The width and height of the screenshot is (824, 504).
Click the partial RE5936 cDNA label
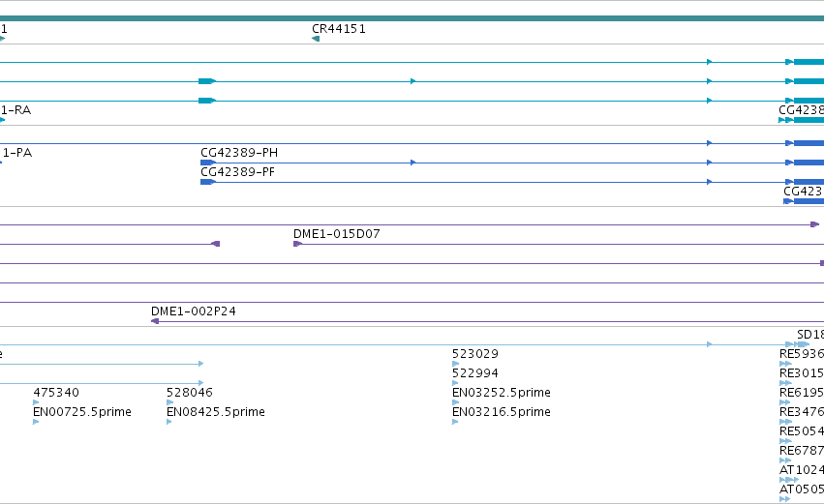click(x=802, y=354)
